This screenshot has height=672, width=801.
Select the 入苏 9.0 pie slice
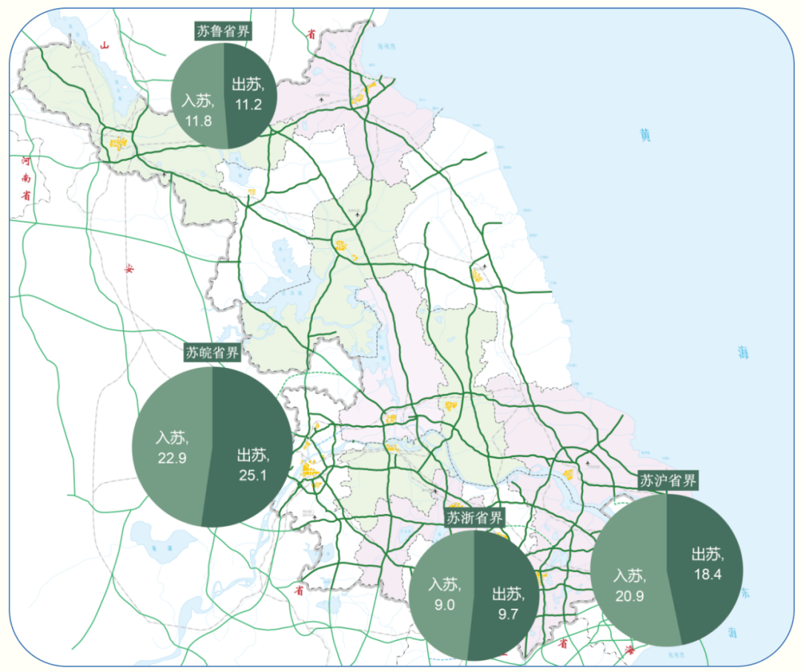(x=442, y=593)
